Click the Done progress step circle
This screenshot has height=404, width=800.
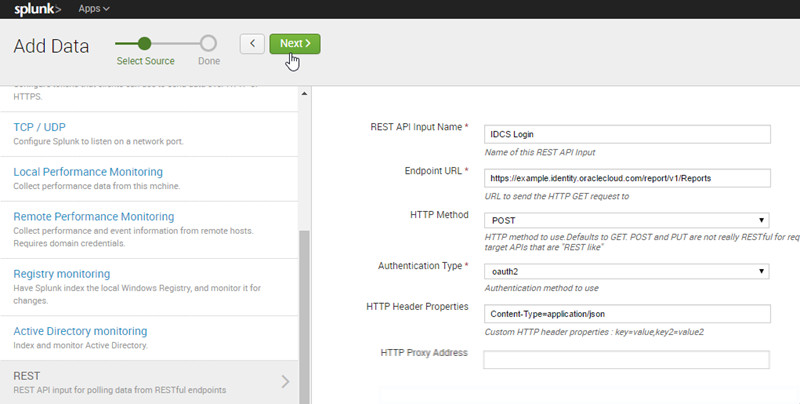(208, 44)
